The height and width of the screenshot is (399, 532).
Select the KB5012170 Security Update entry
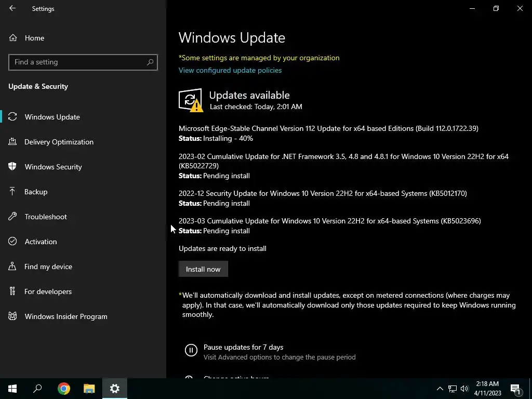tap(323, 193)
